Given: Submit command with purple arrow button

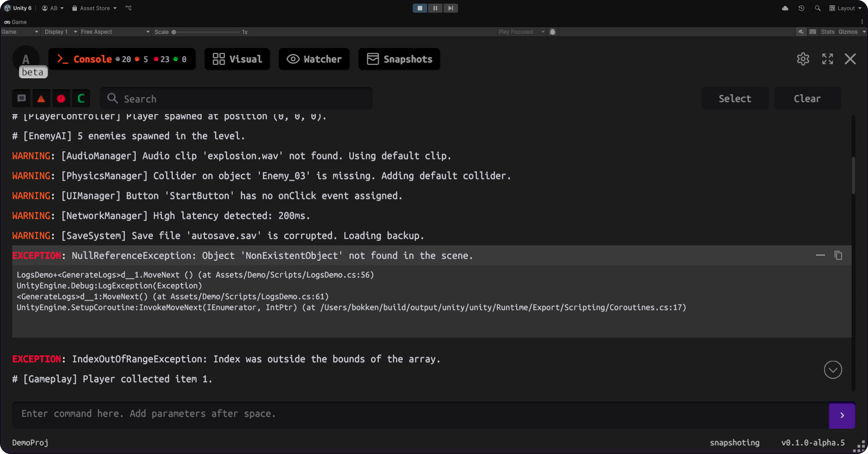Looking at the screenshot, I should point(842,415).
